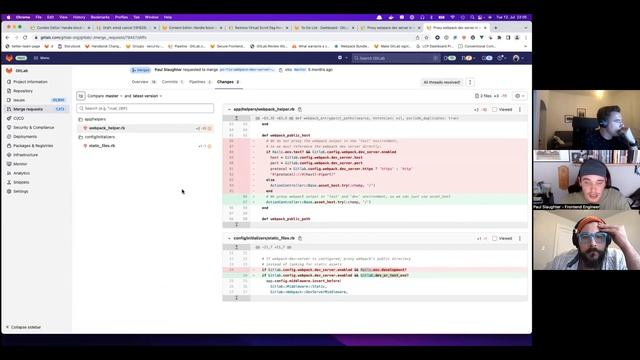The height and width of the screenshot is (360, 640).
Task: Open merge requests counter dropdown in navbar
Action: pos(468,58)
